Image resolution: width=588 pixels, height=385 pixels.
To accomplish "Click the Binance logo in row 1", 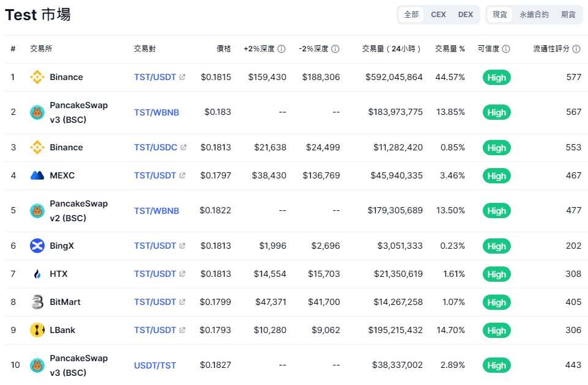I will tap(37, 78).
